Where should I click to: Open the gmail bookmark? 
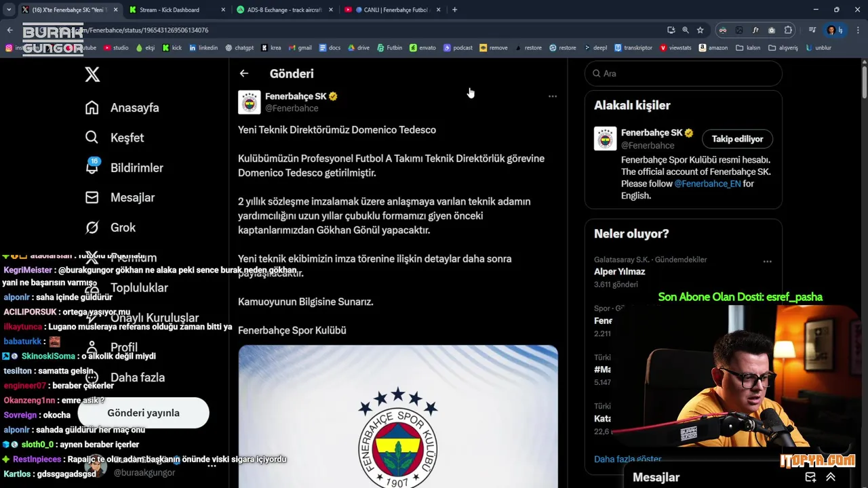[x=300, y=48]
